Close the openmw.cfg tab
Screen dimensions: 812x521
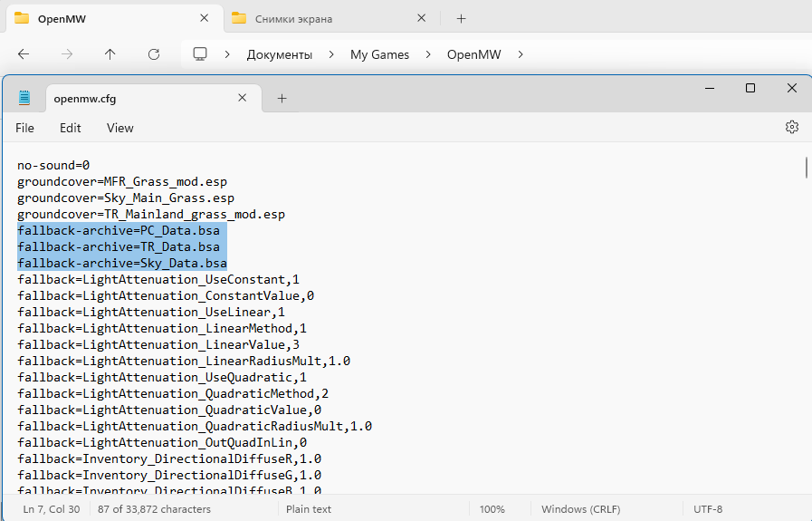(243, 98)
